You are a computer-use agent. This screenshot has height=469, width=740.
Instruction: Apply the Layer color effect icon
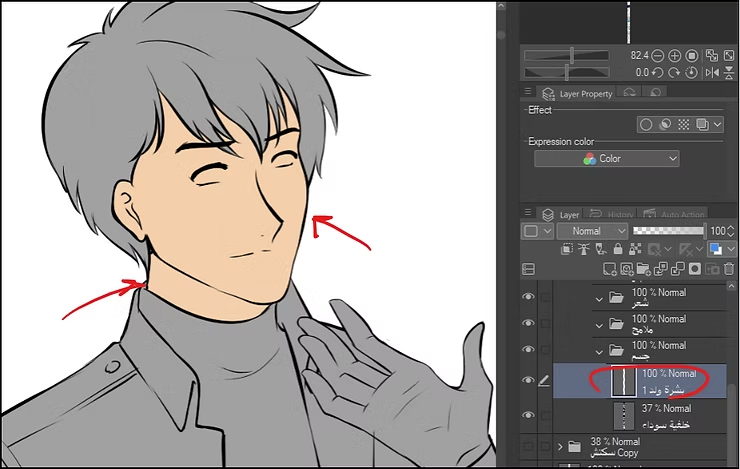coord(702,125)
